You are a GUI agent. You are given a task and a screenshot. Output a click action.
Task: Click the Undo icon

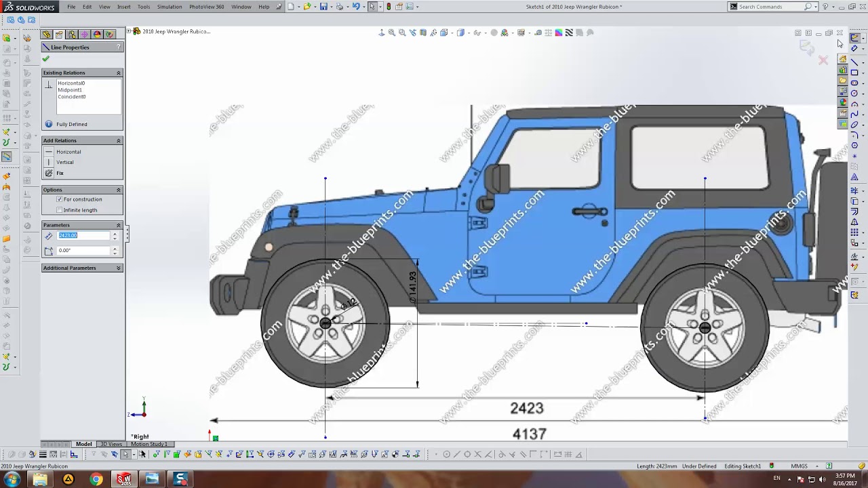(356, 7)
